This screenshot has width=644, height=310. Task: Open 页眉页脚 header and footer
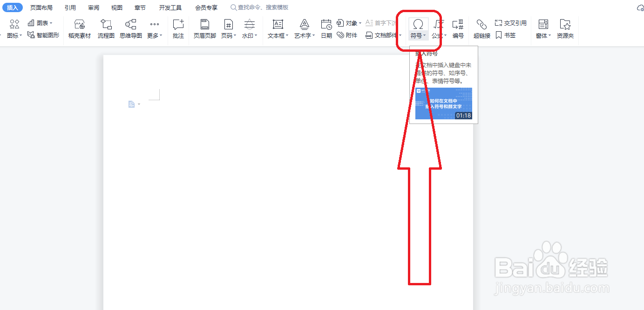coord(205,29)
